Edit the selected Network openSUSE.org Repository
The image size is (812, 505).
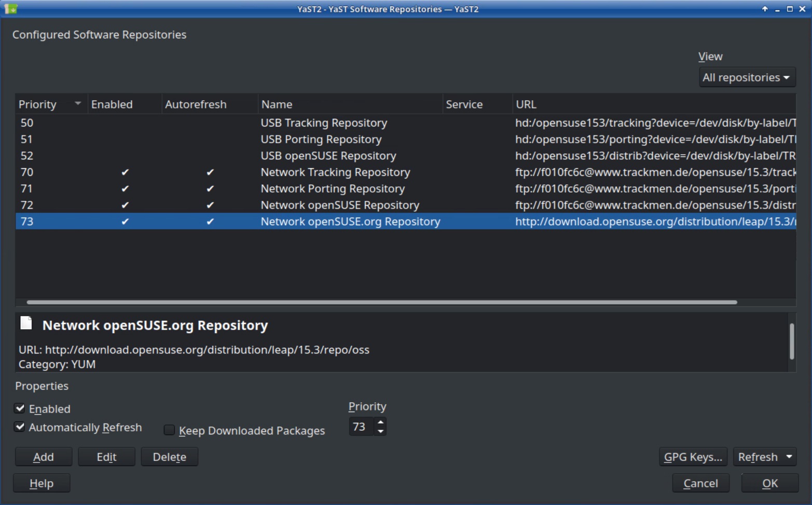(x=106, y=457)
